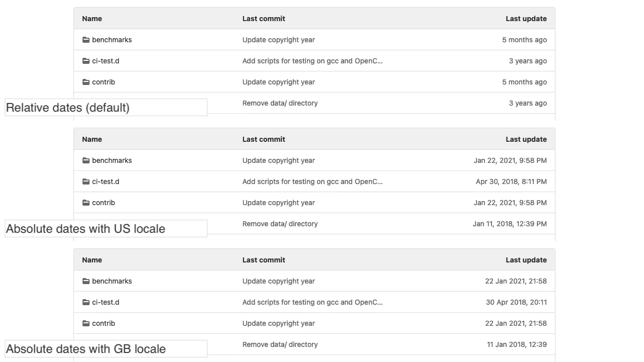
Task: Open the ci-test.d folder in the US locale table
Action: tap(106, 182)
